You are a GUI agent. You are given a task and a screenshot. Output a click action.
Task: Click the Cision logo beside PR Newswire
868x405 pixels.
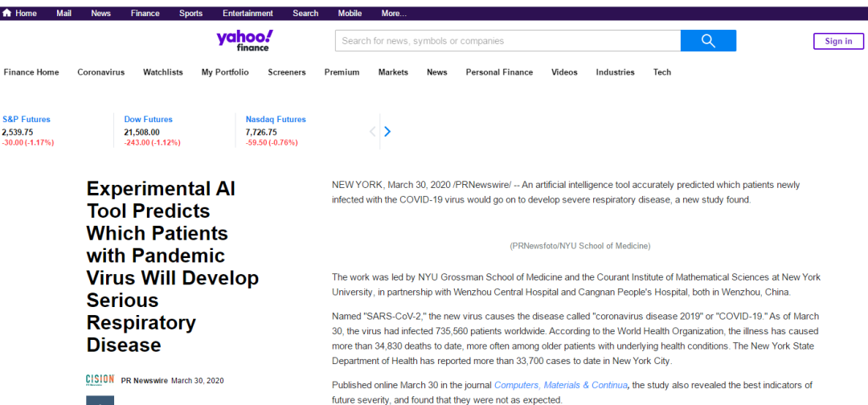(100, 380)
